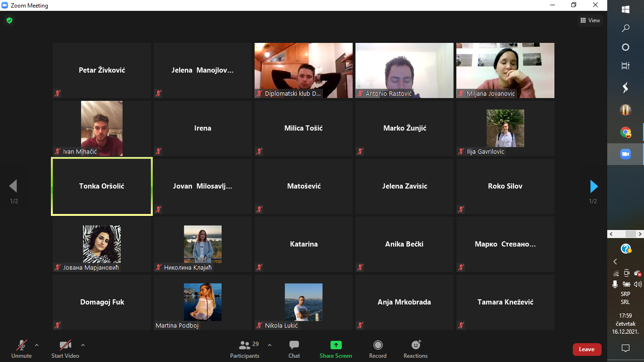Collapse the system tray overflow chevron
This screenshot has height=362, width=644.
tap(615, 262)
